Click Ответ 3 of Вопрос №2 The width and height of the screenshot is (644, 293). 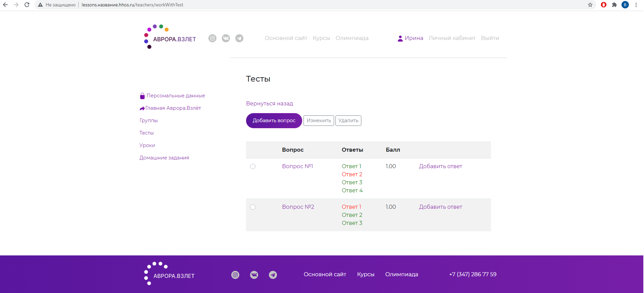(352, 223)
